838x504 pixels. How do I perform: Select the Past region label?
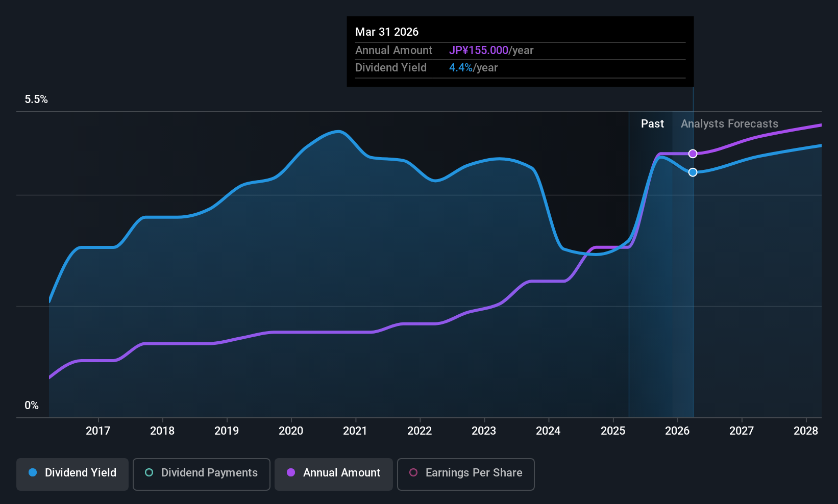(652, 124)
